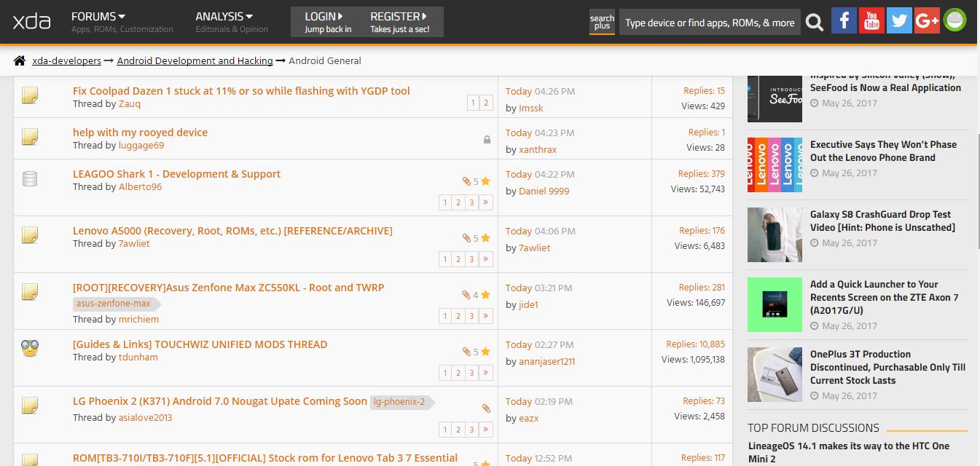The width and height of the screenshot is (980, 466).
Task: Open the Lenovo Phone Brand article thumbnail
Action: (775, 165)
